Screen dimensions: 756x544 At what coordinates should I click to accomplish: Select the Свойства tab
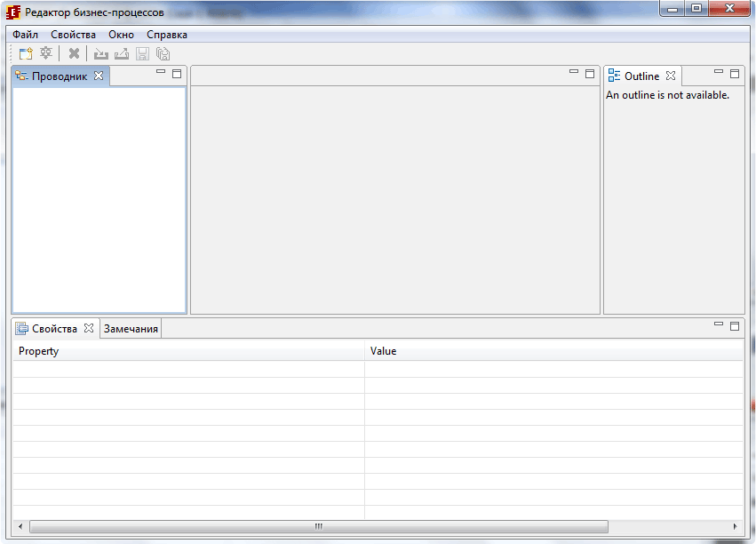55,328
